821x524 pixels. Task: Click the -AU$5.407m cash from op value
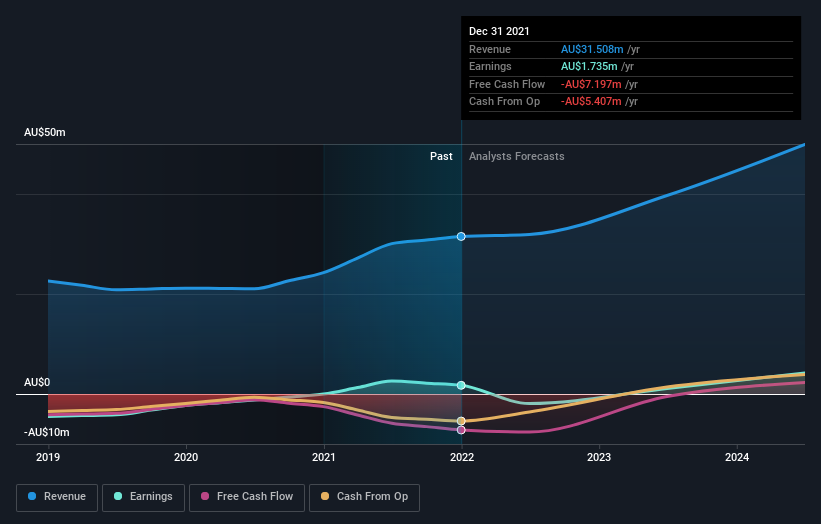(x=591, y=102)
